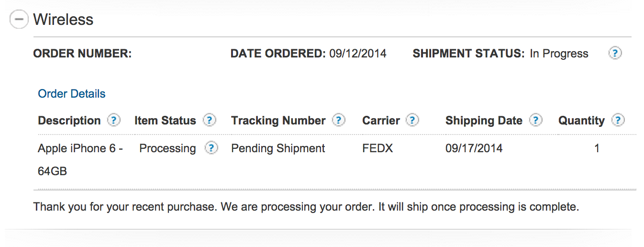Click the Pending Shipment tracking text
Screen dimensions: 644x247
coord(278,149)
